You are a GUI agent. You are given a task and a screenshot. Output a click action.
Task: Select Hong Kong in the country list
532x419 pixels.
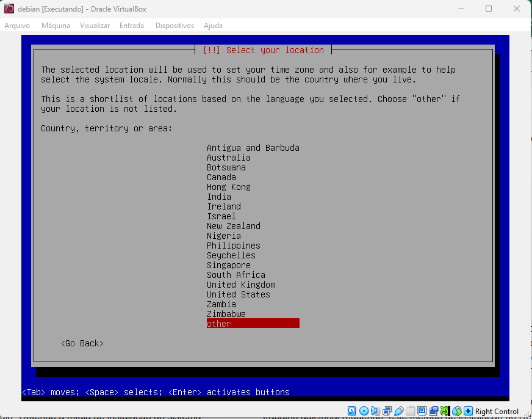click(x=229, y=187)
